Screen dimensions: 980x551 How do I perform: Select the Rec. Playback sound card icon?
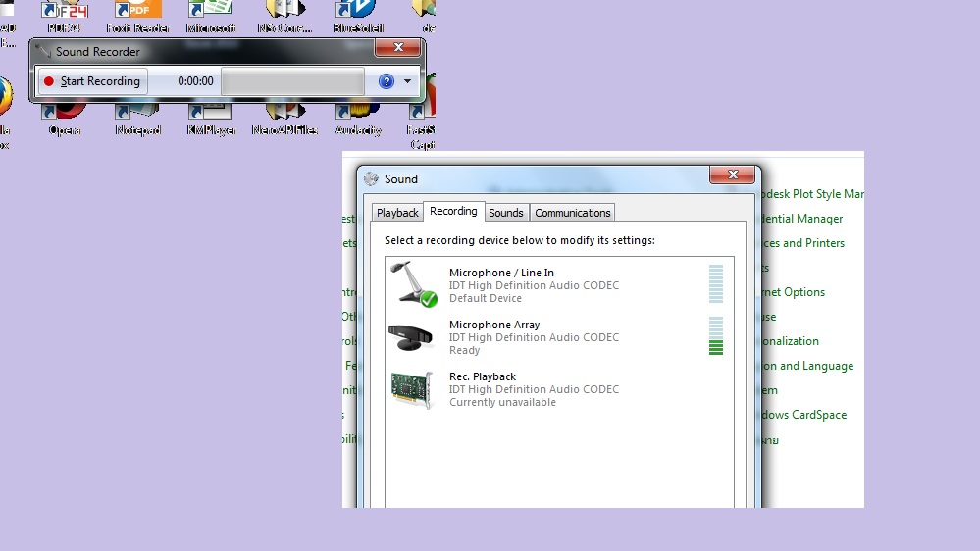(412, 389)
